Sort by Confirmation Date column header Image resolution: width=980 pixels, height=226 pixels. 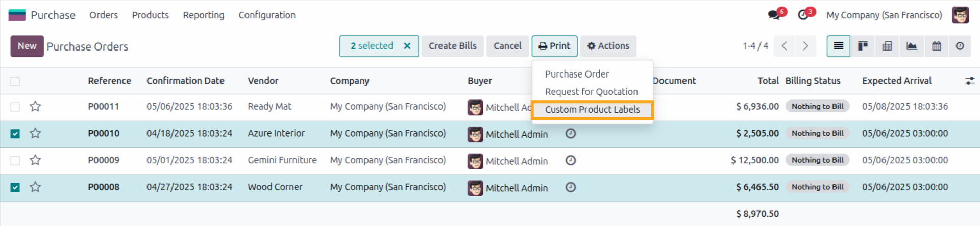(185, 81)
